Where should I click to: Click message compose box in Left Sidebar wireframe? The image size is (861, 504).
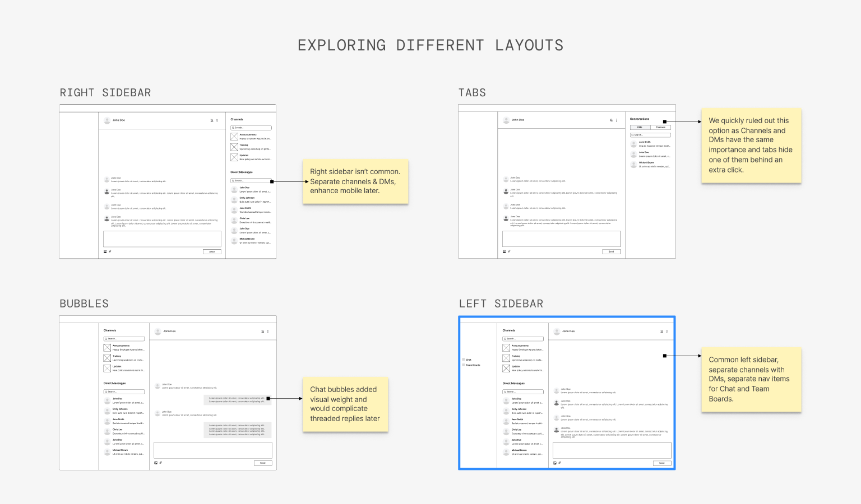point(612,450)
